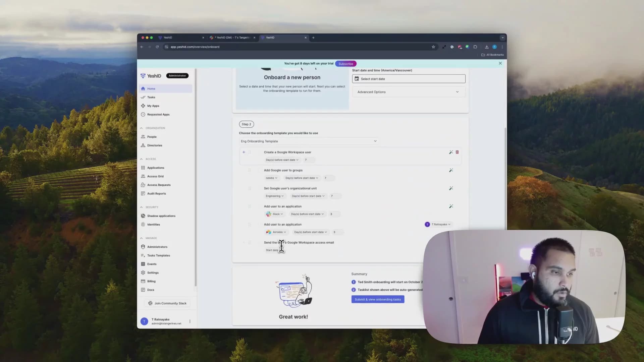Open the Eng Onboarding Template dropdown
Image resolution: width=644 pixels, height=362 pixels.
tap(309, 141)
